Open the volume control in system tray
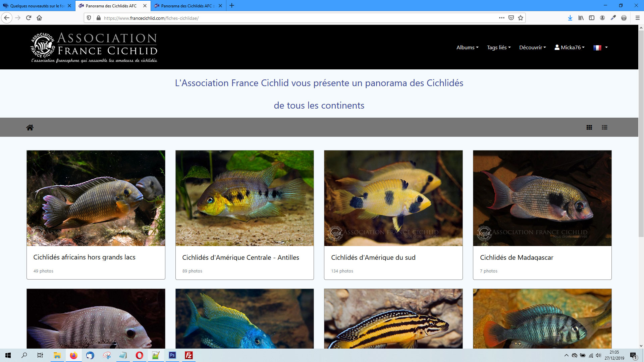Viewport: 644px width, 362px height. point(599,355)
